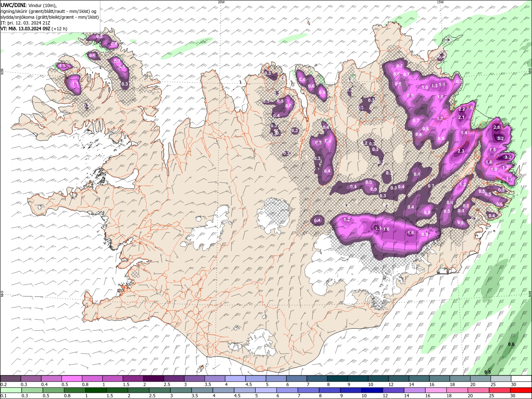Screen dimensions: 532x399
Task: Click the 0.2 label under upper legend
Action: pos(3,384)
